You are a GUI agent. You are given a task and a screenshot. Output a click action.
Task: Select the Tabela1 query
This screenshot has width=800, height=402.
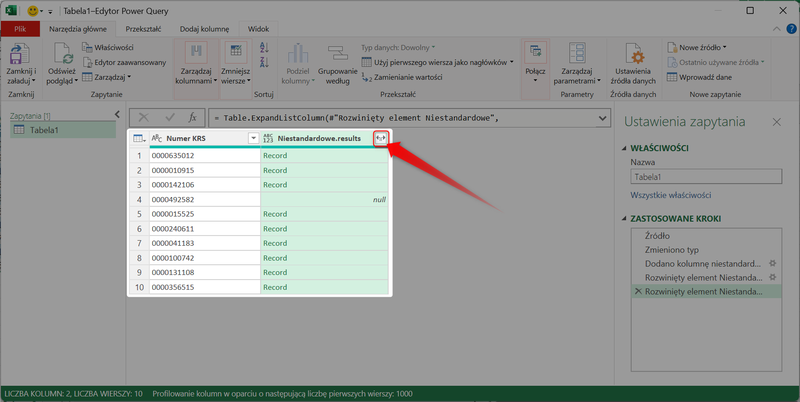[63, 130]
